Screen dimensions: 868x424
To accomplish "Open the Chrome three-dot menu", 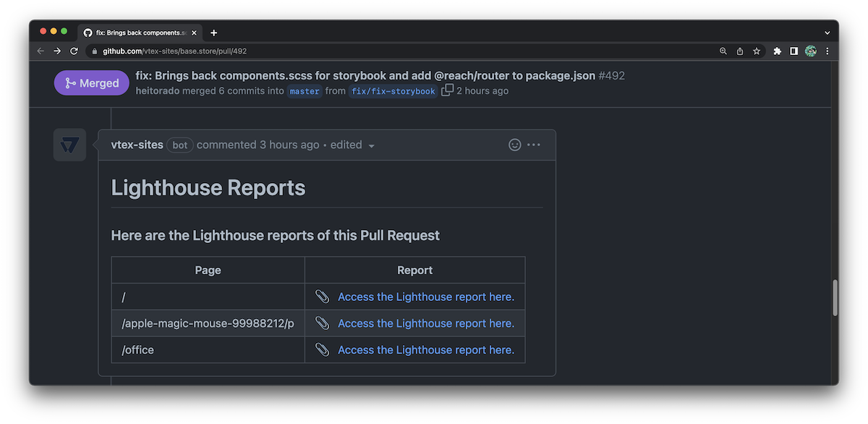I will coord(827,51).
